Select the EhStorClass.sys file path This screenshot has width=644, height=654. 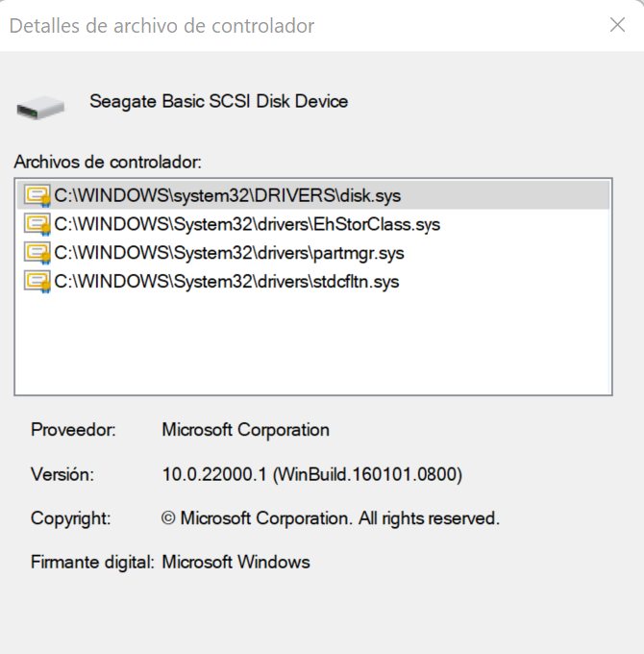click(x=247, y=224)
